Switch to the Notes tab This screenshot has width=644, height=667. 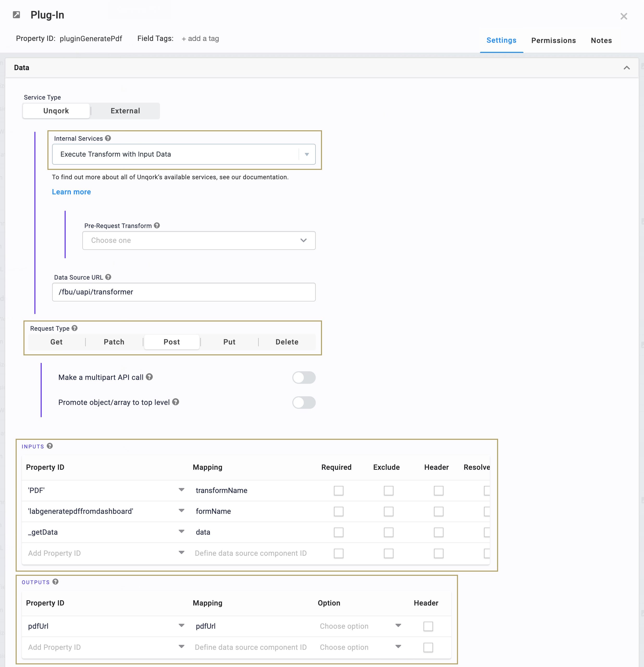(x=601, y=40)
